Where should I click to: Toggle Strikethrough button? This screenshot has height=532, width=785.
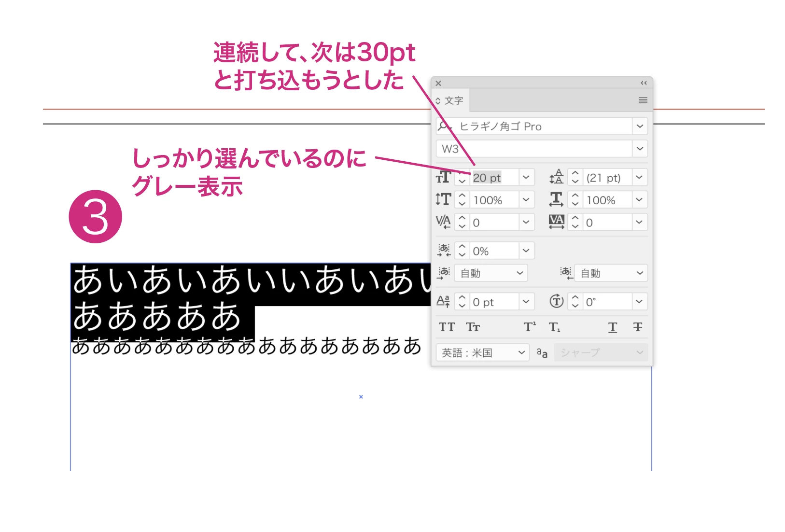[x=638, y=327]
